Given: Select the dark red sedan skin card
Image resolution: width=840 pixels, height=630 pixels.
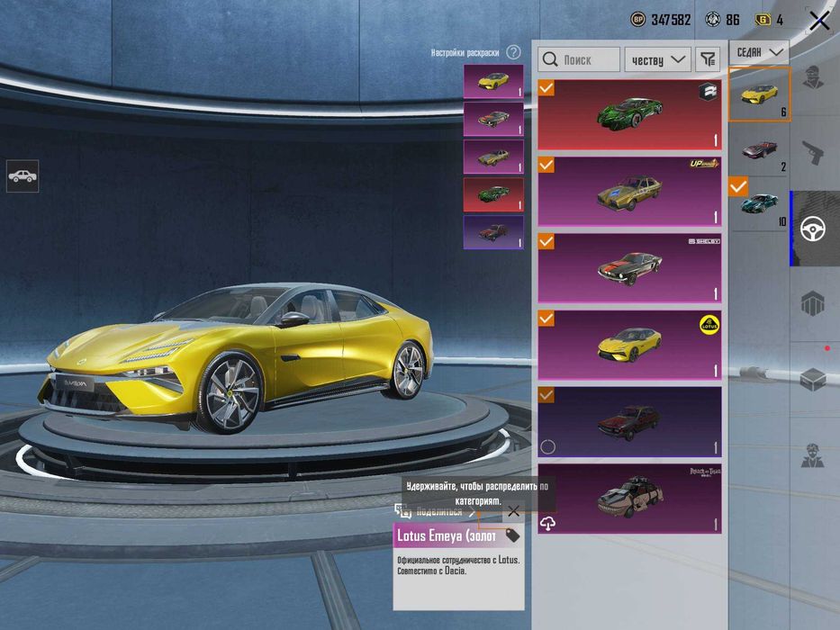Looking at the screenshot, I should 629,421.
